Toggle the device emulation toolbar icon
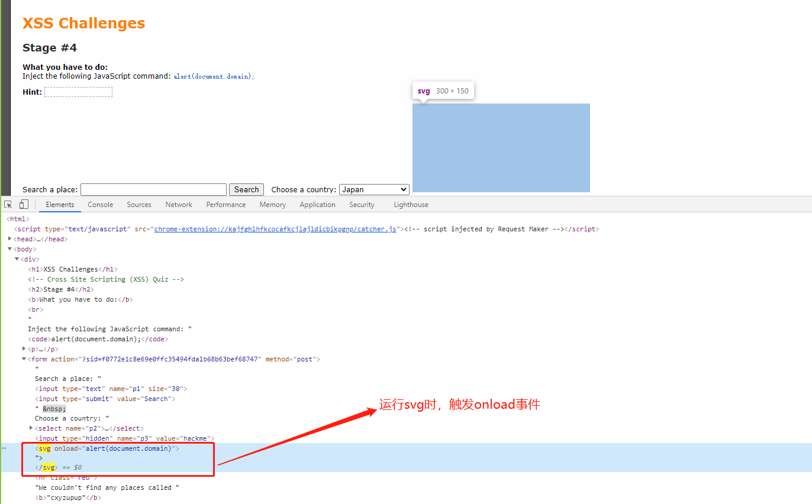Image resolution: width=812 pixels, height=504 pixels. point(23,203)
